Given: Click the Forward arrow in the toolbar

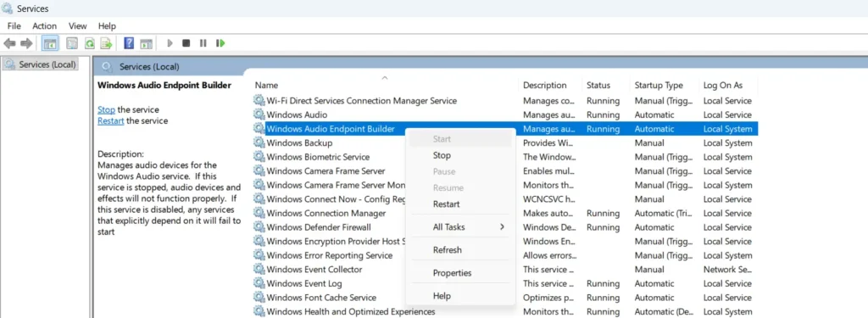Looking at the screenshot, I should tap(26, 43).
